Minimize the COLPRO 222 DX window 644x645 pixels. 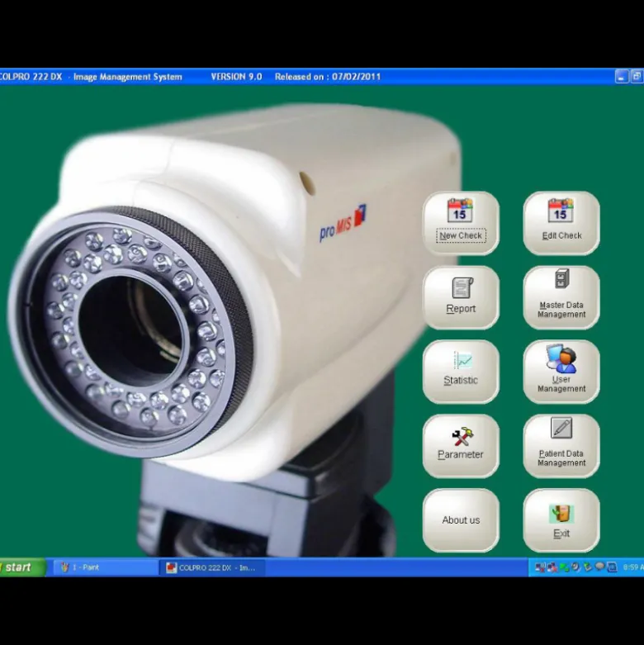[x=621, y=77]
